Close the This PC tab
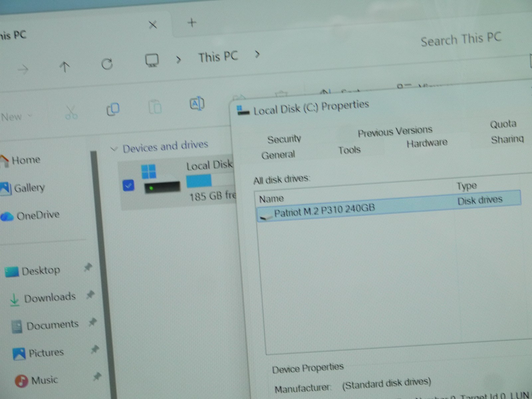The image size is (532, 399). click(153, 25)
